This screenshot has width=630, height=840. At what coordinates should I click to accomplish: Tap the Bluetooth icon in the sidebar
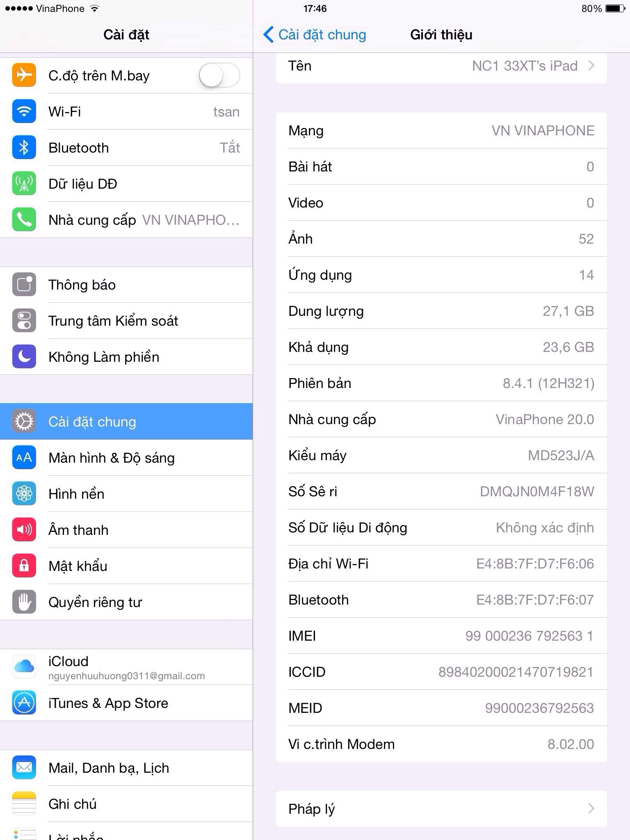(24, 148)
